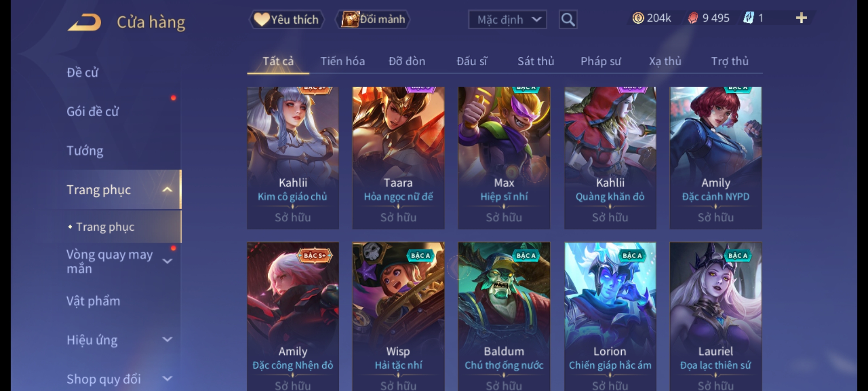Tap the gold coin currency icon
Screen dimensions: 868x391
pos(638,18)
